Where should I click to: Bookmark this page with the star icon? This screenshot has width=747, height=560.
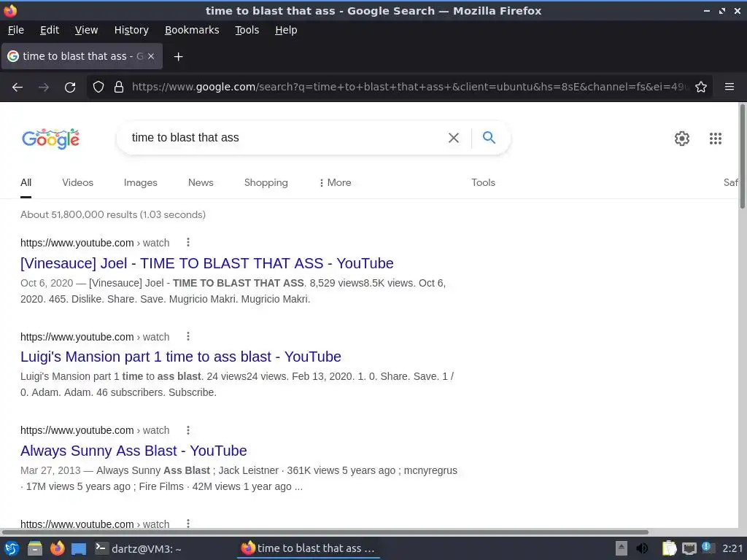point(701,87)
